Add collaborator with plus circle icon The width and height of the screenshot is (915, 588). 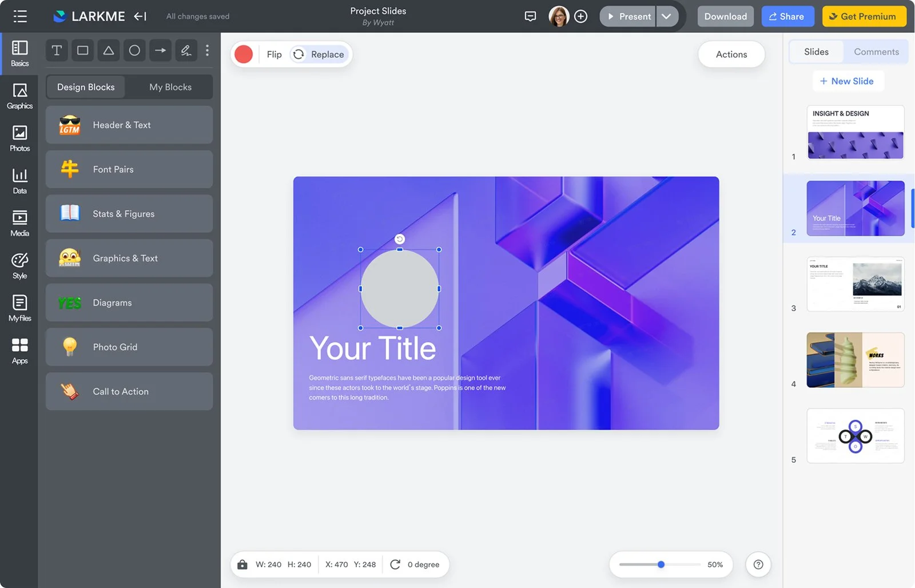(580, 16)
